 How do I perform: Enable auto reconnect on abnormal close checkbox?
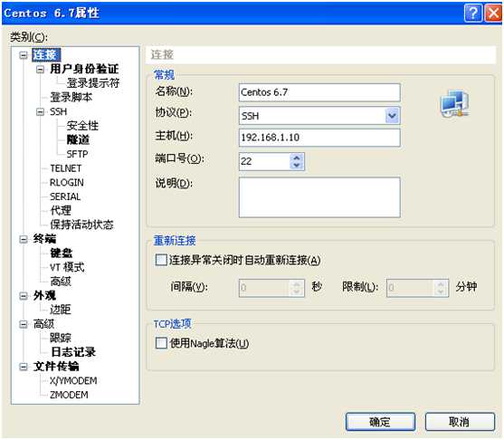pyautogui.click(x=161, y=260)
